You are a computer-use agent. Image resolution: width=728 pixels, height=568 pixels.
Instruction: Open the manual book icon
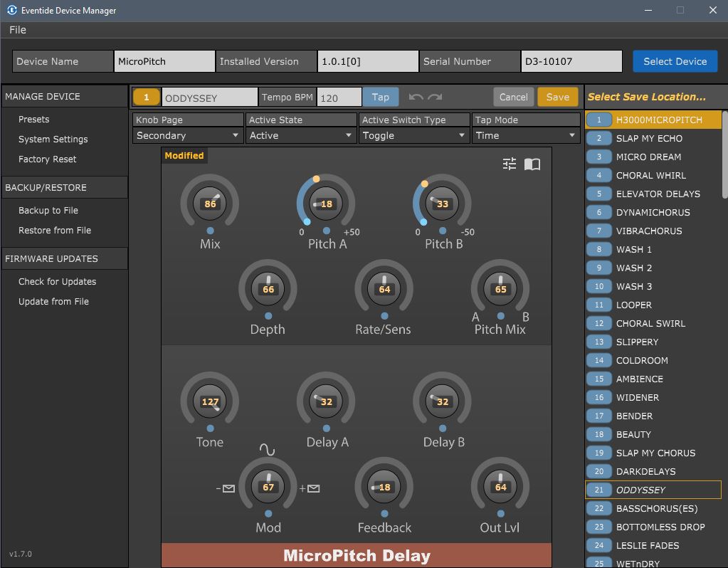[x=532, y=164]
